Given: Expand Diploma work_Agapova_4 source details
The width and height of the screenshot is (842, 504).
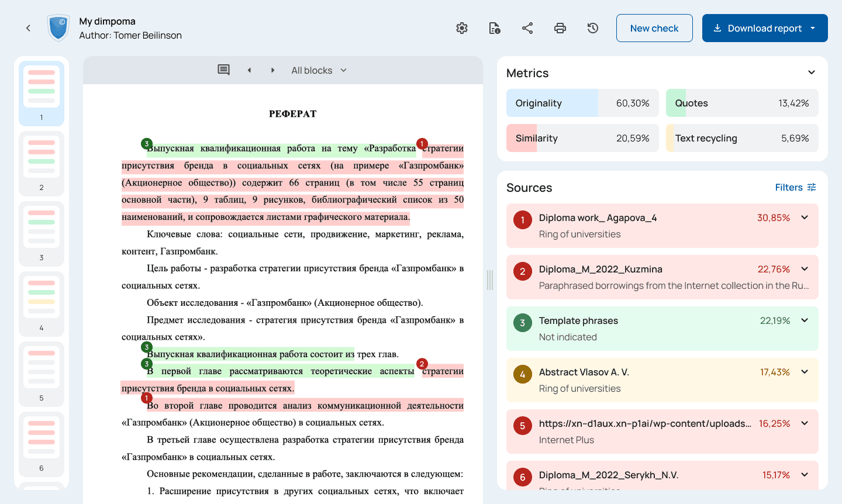Looking at the screenshot, I should click(805, 218).
